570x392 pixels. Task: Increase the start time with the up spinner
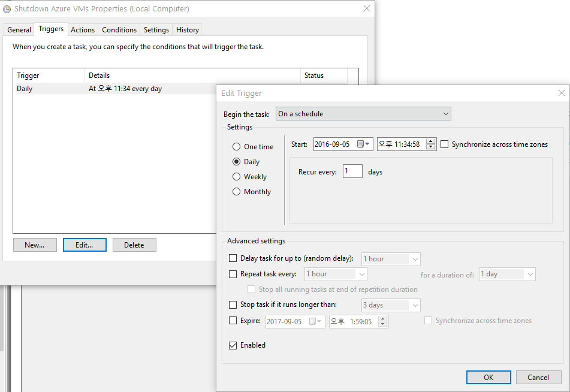(x=431, y=141)
